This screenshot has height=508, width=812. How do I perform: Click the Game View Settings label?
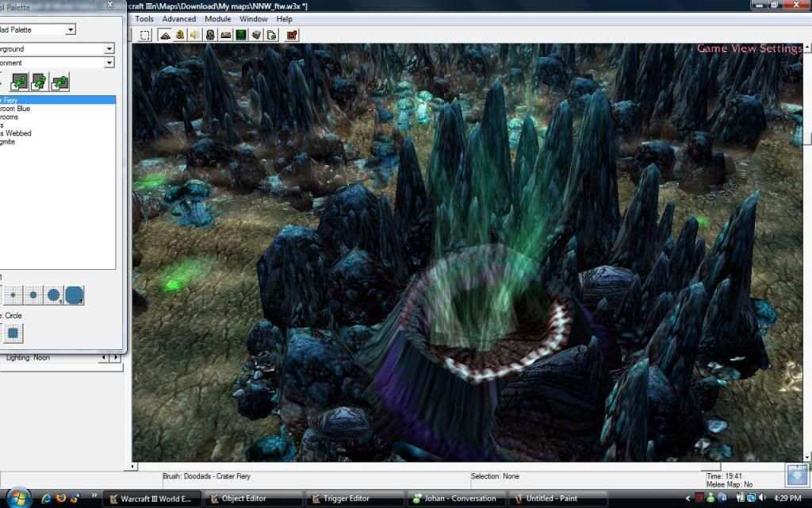[749, 48]
